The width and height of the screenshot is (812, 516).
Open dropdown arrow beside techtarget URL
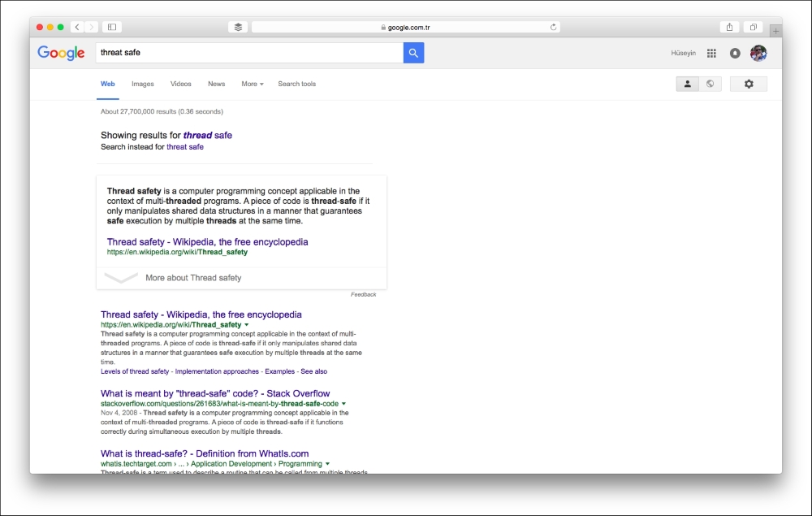tap(327, 464)
